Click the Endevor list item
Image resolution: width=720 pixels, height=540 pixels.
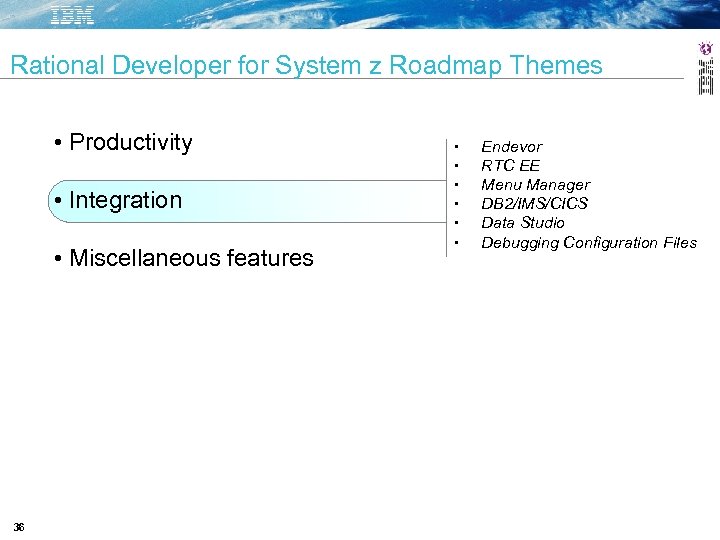512,147
